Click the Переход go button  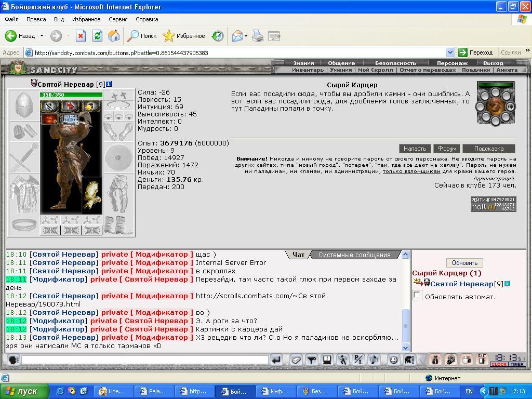pyautogui.click(x=476, y=52)
